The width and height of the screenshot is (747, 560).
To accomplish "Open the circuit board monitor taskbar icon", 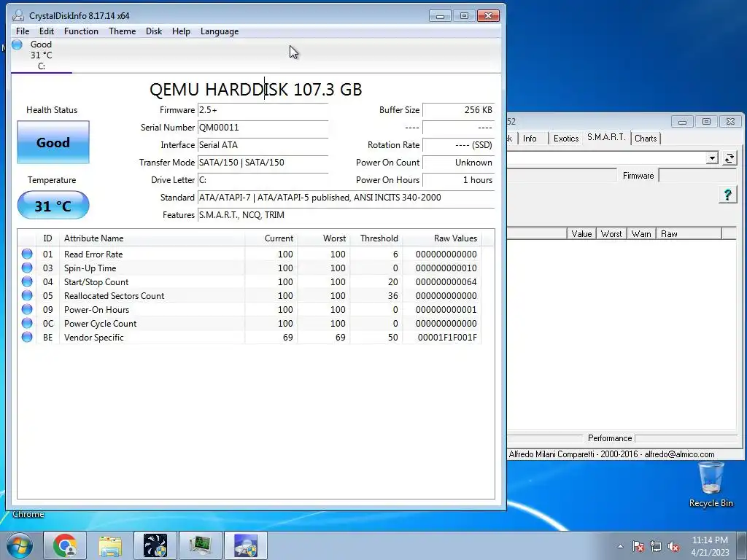I will (201, 545).
